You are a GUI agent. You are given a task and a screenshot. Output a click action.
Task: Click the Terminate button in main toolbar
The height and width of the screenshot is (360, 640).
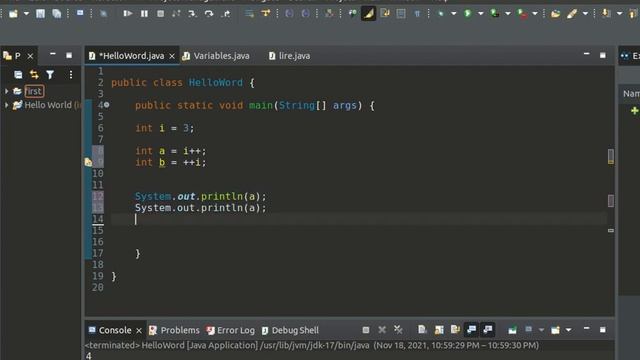[160, 14]
